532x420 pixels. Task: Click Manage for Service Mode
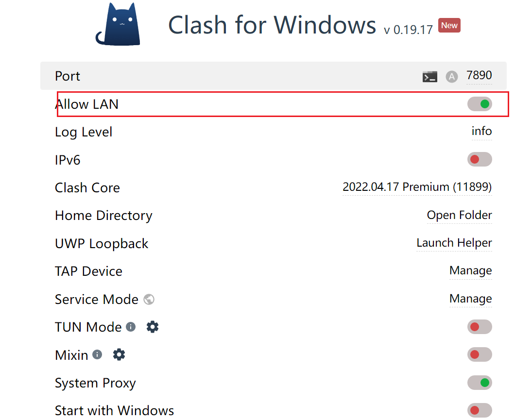point(471,299)
